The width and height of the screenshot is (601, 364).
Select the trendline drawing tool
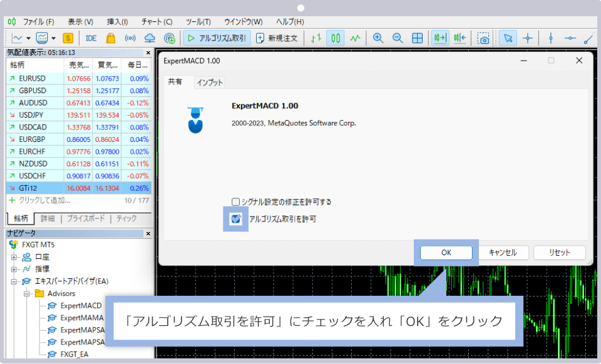point(588,38)
